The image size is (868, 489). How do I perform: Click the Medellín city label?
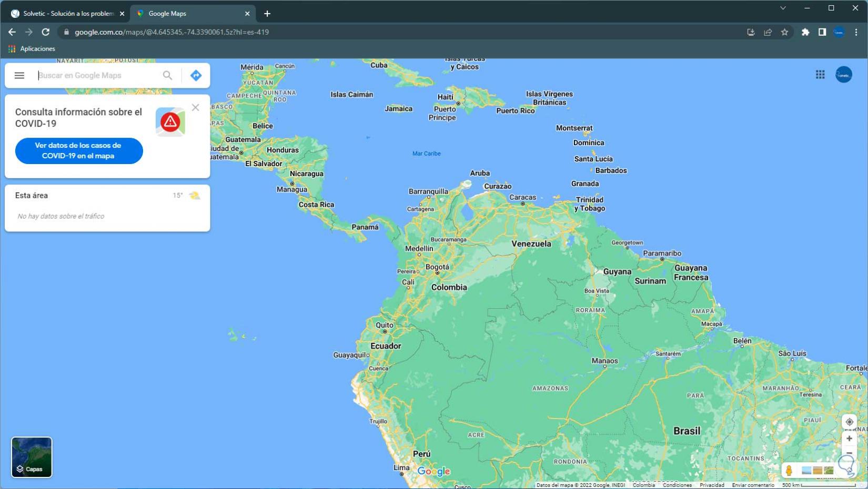[x=419, y=249]
